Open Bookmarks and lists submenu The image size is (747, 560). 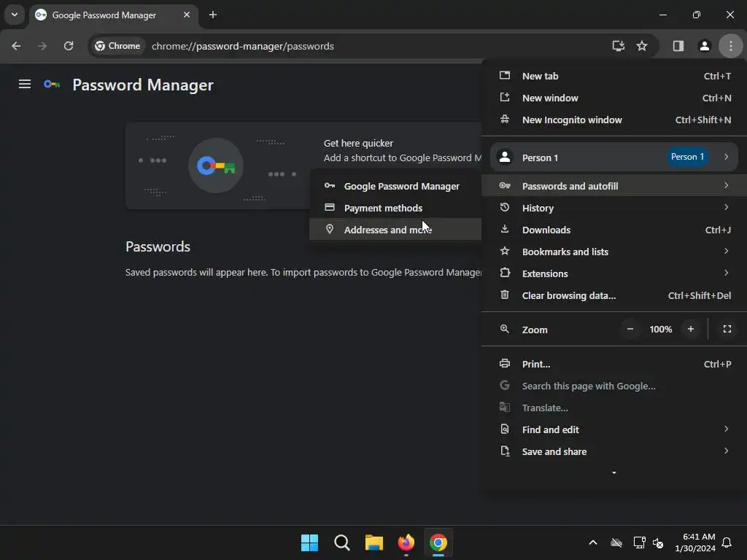pos(614,252)
